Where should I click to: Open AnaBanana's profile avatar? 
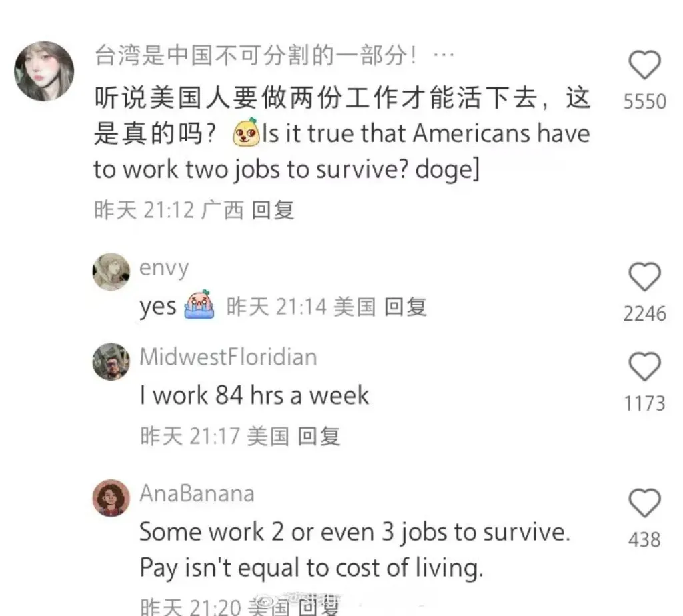pos(111,498)
